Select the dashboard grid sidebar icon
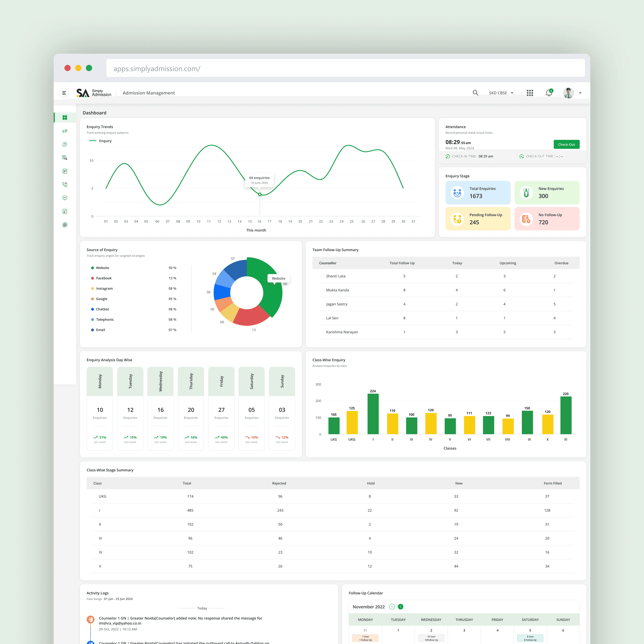The height and width of the screenshot is (644, 644). click(x=65, y=118)
